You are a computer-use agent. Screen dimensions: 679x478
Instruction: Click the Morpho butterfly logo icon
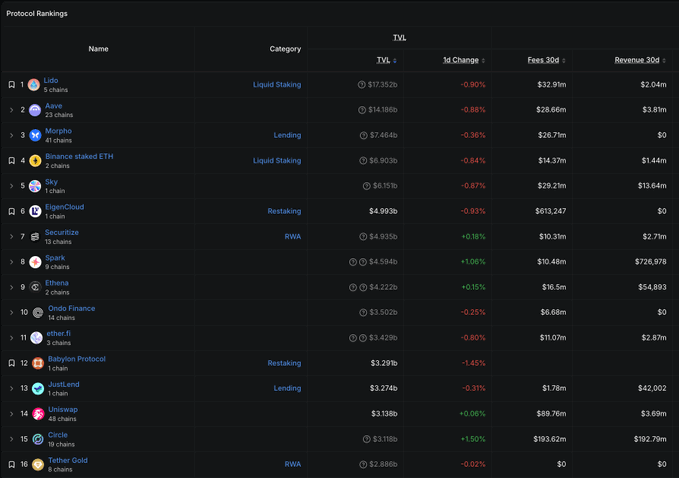click(x=35, y=135)
